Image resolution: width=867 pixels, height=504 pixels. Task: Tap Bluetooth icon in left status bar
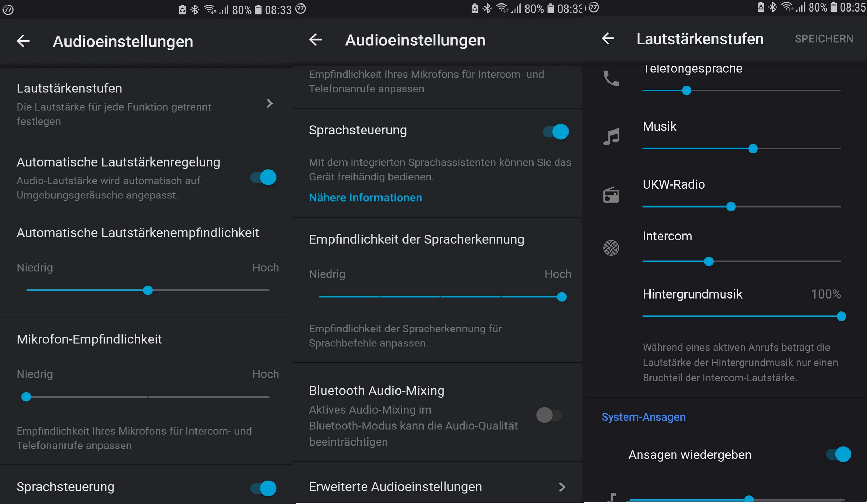[x=195, y=10]
